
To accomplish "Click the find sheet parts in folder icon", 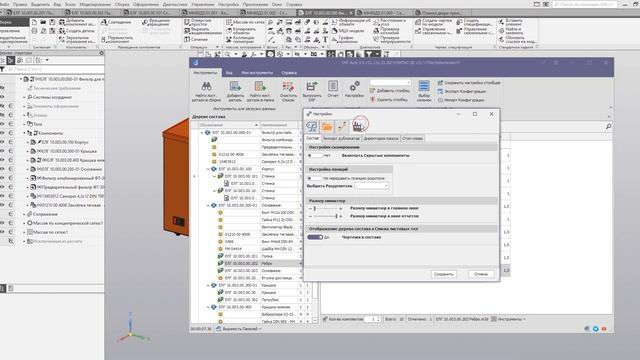I will coord(260,87).
